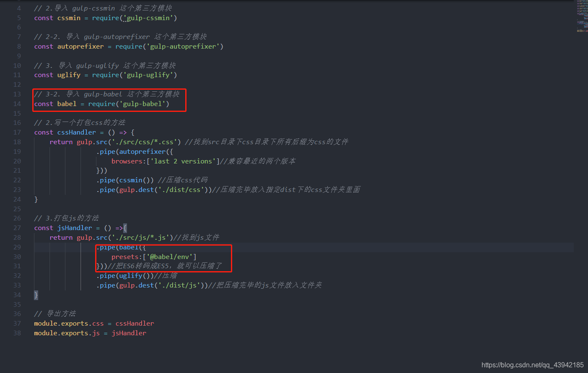588x373 pixels.
Task: Click the .pipe(autoprefixer({ call
Action: [135, 152]
